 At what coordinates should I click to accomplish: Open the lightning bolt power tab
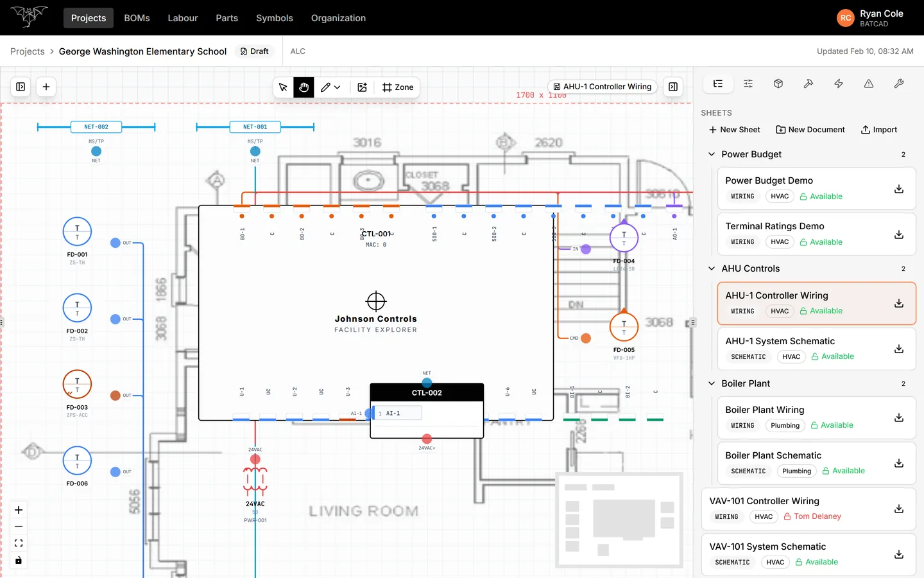pyautogui.click(x=839, y=83)
